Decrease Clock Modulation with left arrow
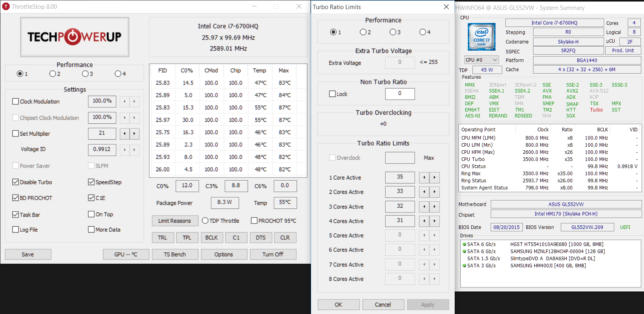 coord(125,102)
